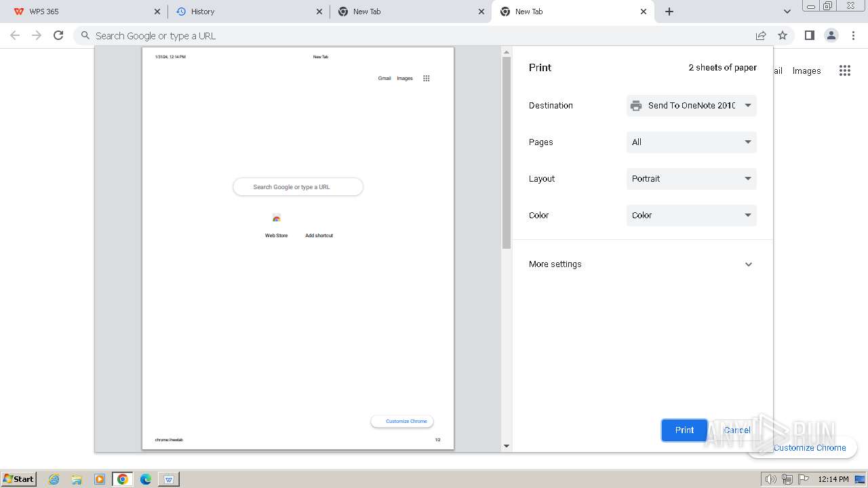Viewport: 868px width, 488px height.
Task: Bookmark this tab with the star icon
Action: coord(783,35)
